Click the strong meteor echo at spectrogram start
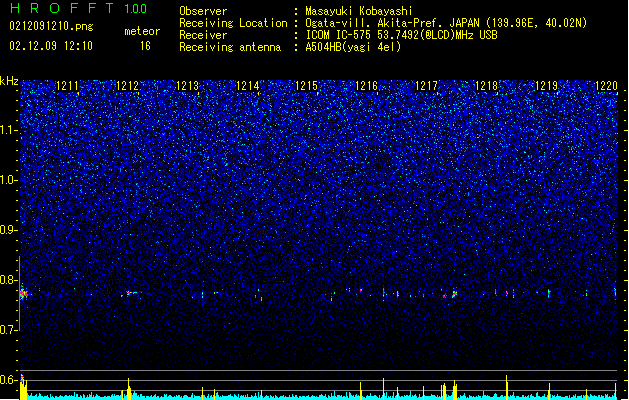Screen dimensions: 629x400 [x=24, y=294]
